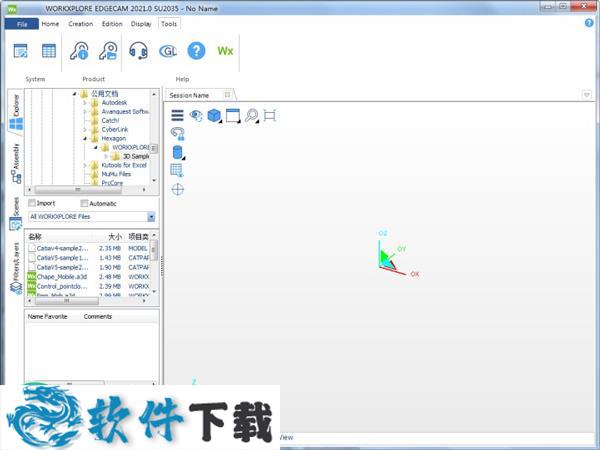Open the All WORKXPLORE Files dropdown
Image resolution: width=600 pixels, height=450 pixels.
[x=151, y=217]
